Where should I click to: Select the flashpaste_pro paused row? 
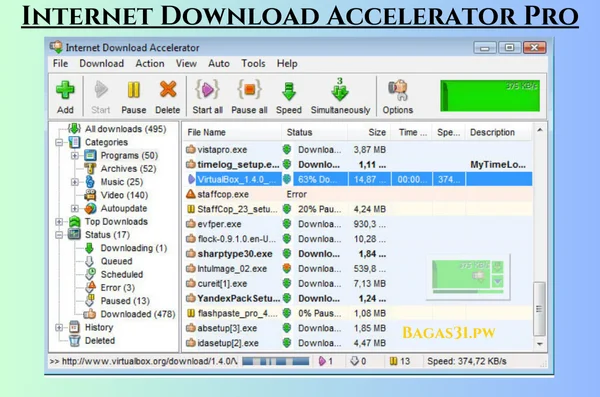[358, 313]
